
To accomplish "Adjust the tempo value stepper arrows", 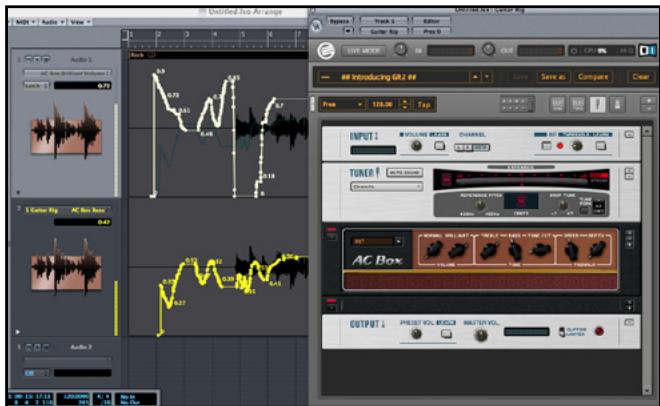I will pyautogui.click(x=404, y=104).
